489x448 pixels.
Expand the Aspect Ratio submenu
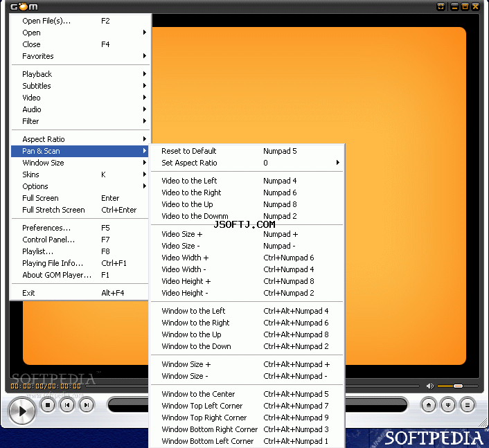[x=80, y=139]
